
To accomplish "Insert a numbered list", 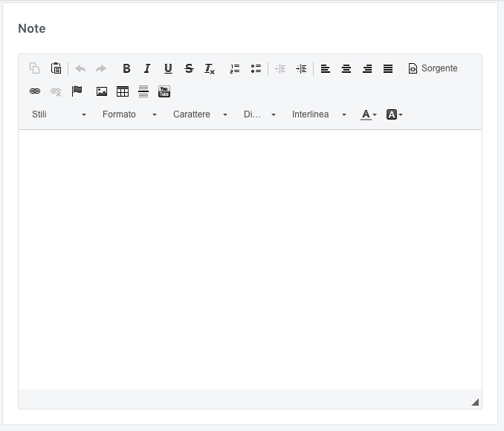I will coord(235,68).
